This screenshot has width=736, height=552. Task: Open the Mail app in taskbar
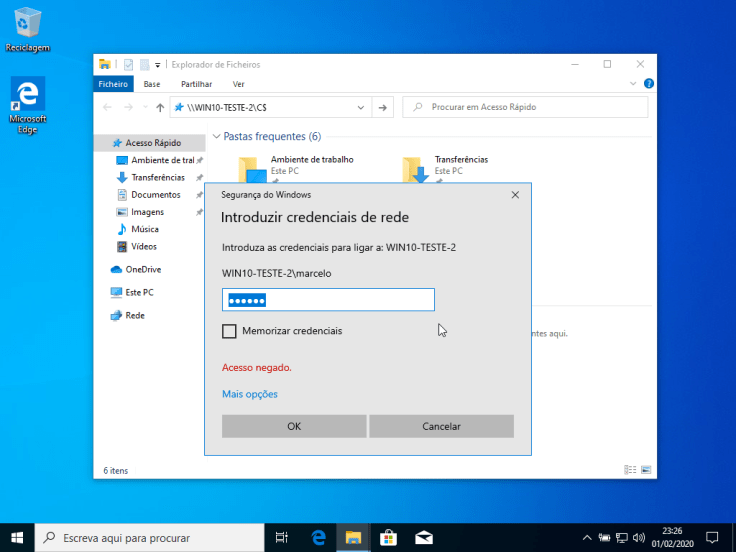point(423,537)
